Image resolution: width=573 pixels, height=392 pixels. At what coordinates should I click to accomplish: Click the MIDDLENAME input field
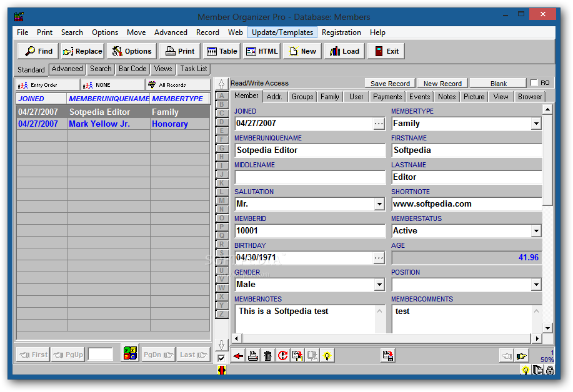pos(310,177)
